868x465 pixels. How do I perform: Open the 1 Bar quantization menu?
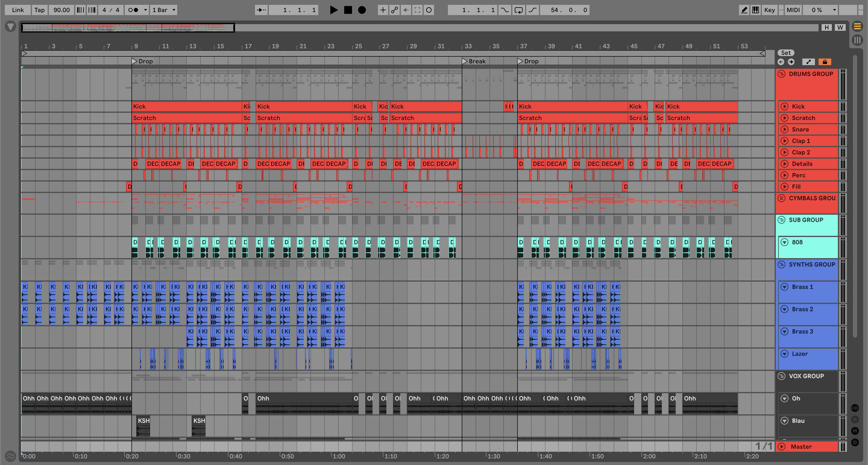pos(164,10)
